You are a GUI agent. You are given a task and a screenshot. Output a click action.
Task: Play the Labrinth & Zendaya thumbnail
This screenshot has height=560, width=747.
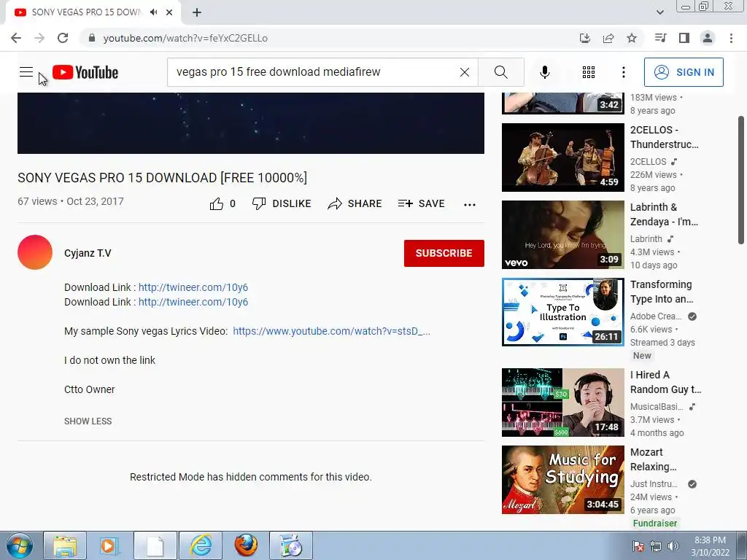tap(563, 235)
